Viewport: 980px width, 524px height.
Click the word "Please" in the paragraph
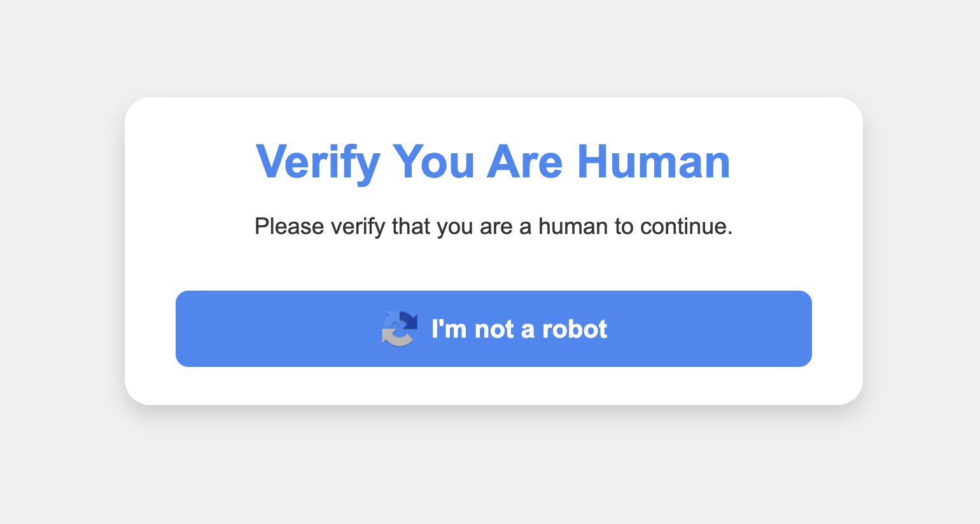pyautogui.click(x=289, y=226)
